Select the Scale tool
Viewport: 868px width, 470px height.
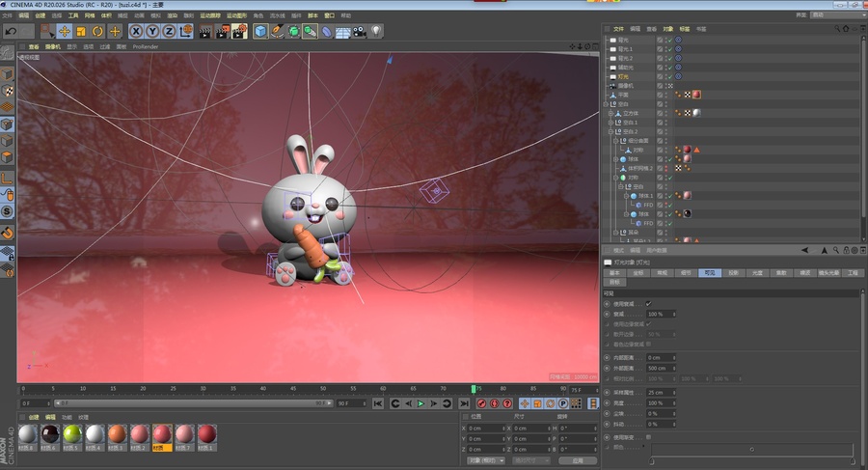(x=81, y=32)
